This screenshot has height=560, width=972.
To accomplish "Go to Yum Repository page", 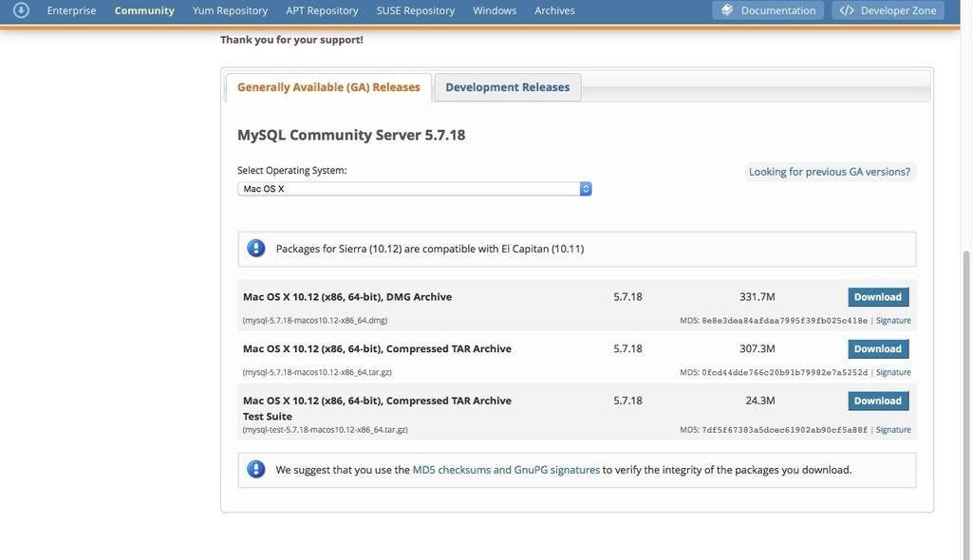I will 230,10.
